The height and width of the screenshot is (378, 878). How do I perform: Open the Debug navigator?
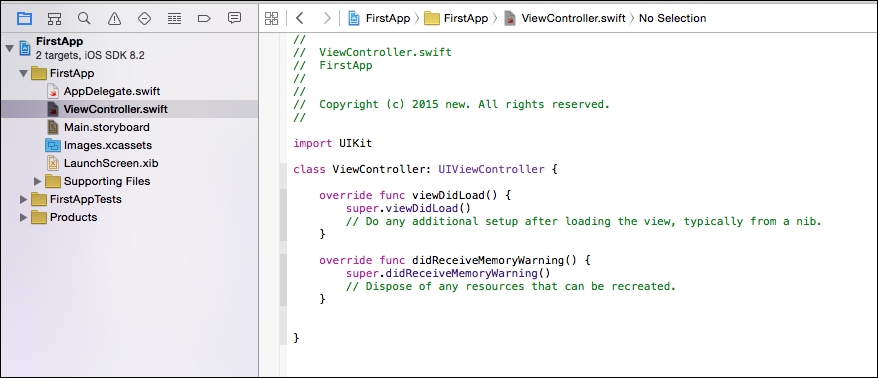(174, 18)
